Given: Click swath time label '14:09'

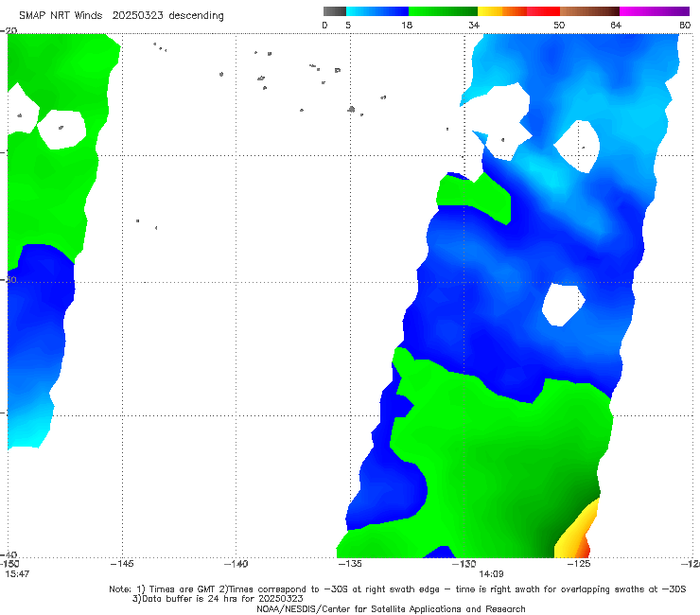Looking at the screenshot, I should tap(491, 574).
